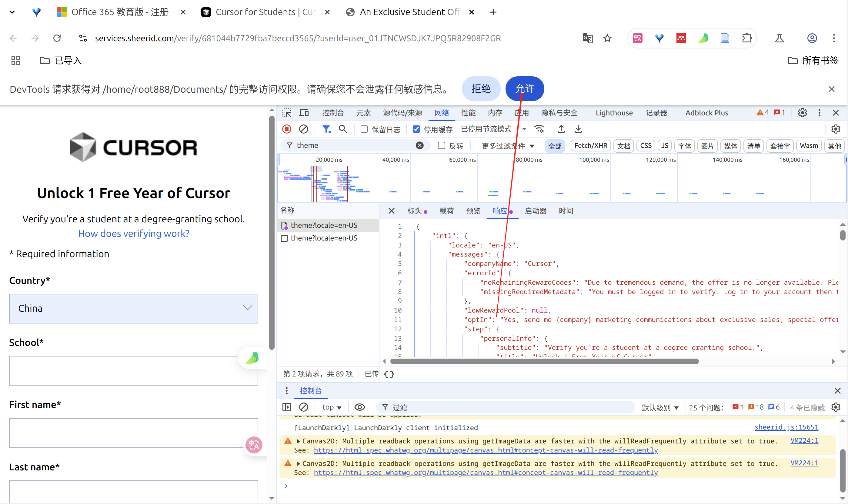Click the Google Translate icon in address bar
The image size is (848, 504).
click(x=588, y=38)
